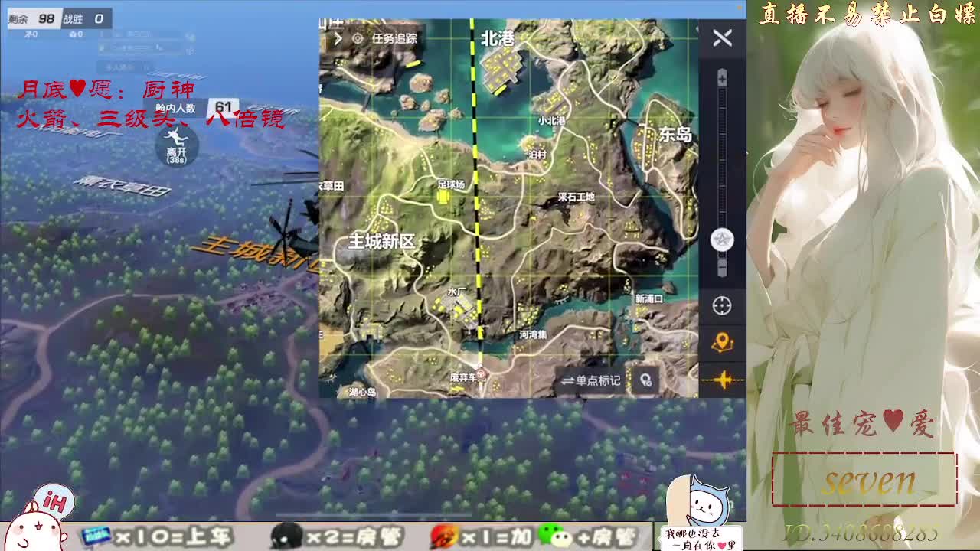Expand the 任务追踪 panel arrow
Screen dimensions: 980x551
[x=338, y=38]
